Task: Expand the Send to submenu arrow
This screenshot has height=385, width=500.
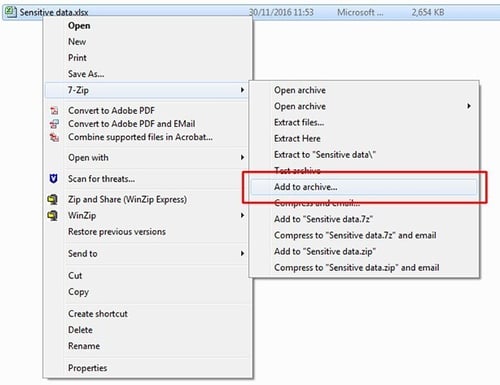Action: point(242,254)
